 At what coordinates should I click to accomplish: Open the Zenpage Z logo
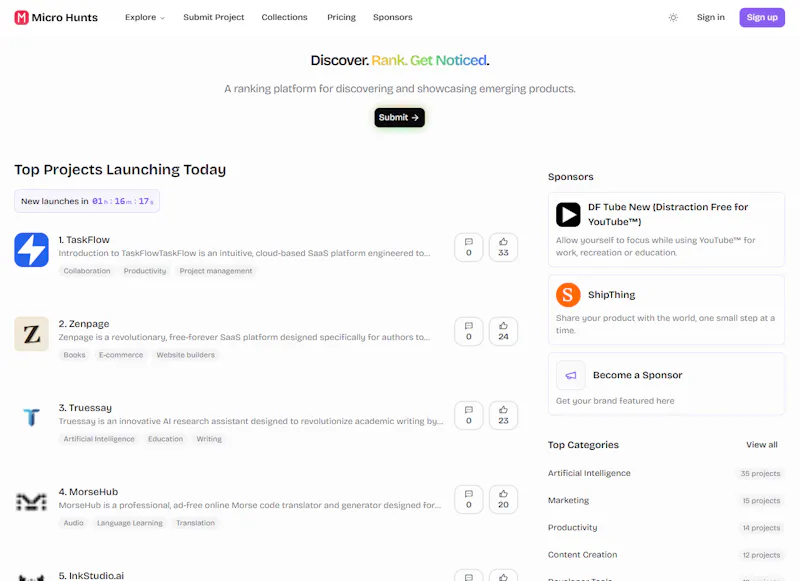(32, 334)
